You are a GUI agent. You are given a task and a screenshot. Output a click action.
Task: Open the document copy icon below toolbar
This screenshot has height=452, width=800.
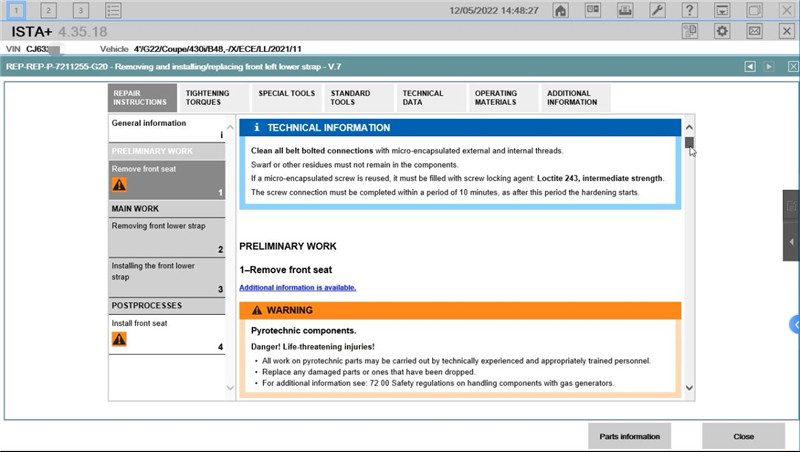tap(689, 31)
